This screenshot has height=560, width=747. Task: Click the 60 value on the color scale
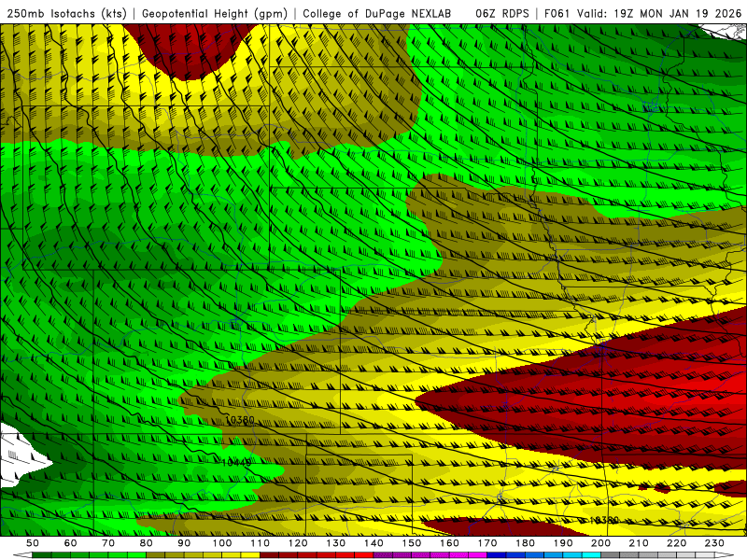pos(70,543)
